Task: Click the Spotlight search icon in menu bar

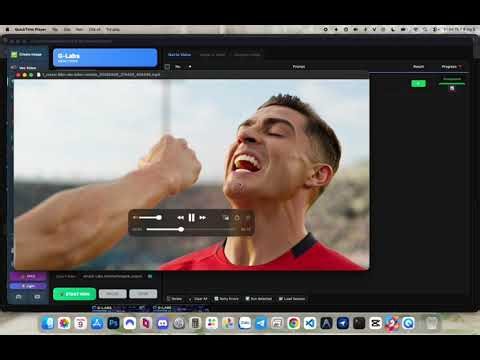Action: point(425,29)
